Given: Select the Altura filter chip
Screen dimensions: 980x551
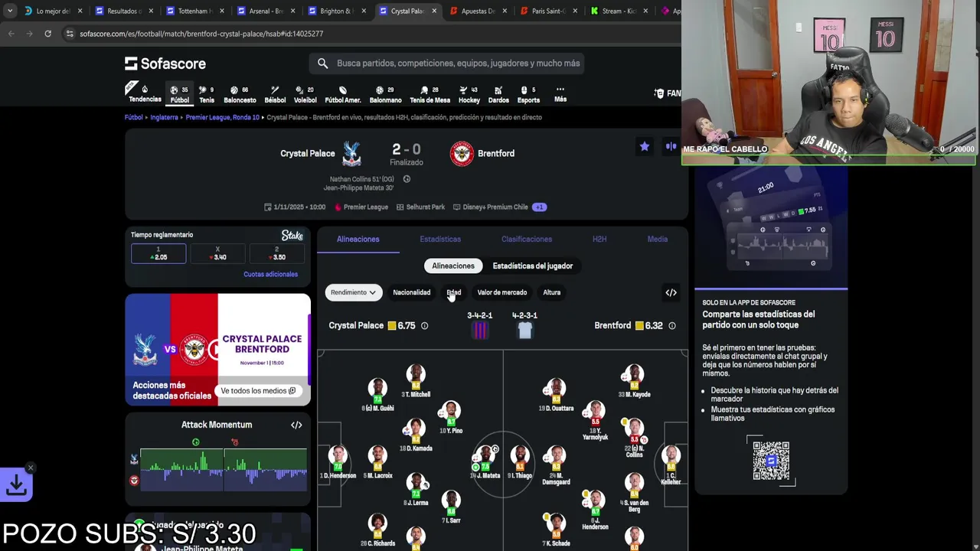Looking at the screenshot, I should click(x=551, y=292).
